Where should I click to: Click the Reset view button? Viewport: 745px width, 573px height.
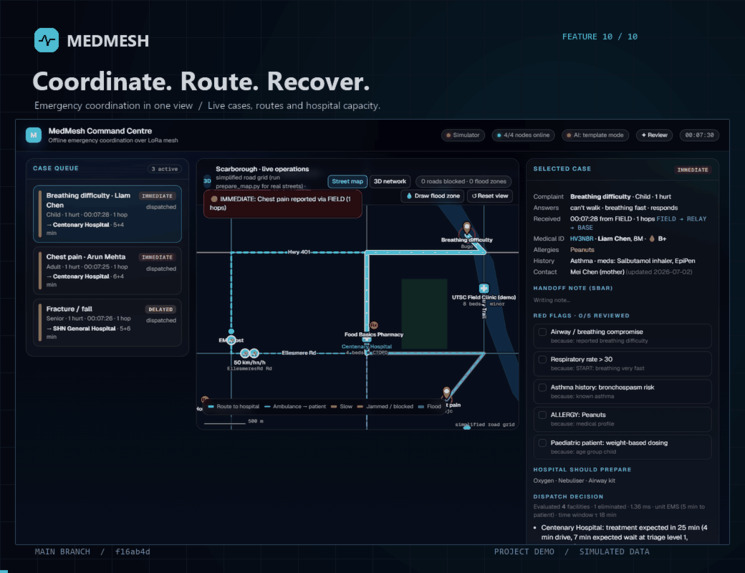[490, 196]
